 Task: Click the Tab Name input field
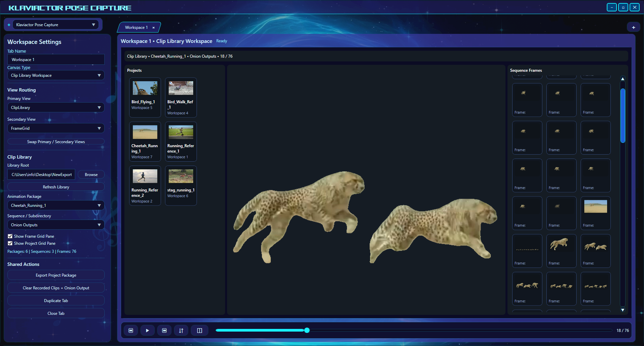[56, 60]
